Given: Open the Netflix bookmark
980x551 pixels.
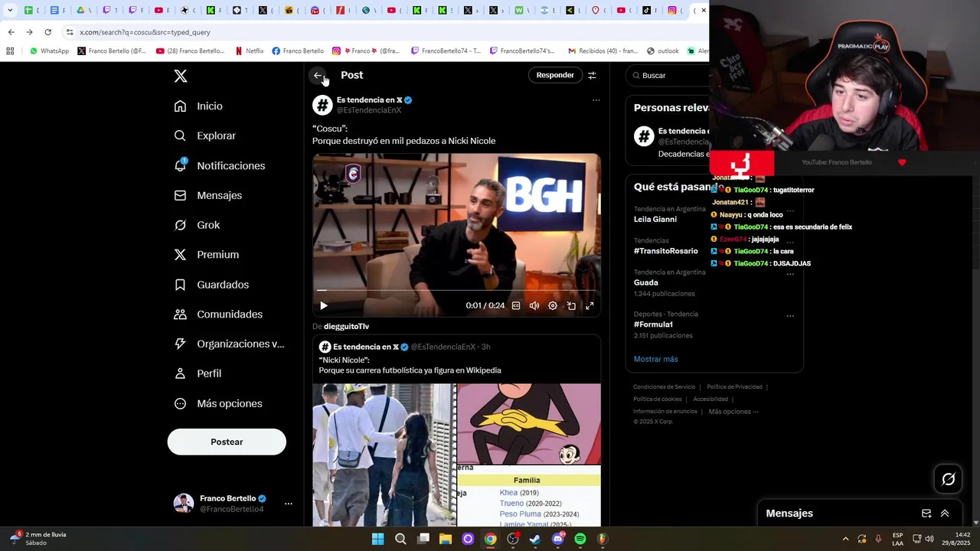Looking at the screenshot, I should point(249,51).
